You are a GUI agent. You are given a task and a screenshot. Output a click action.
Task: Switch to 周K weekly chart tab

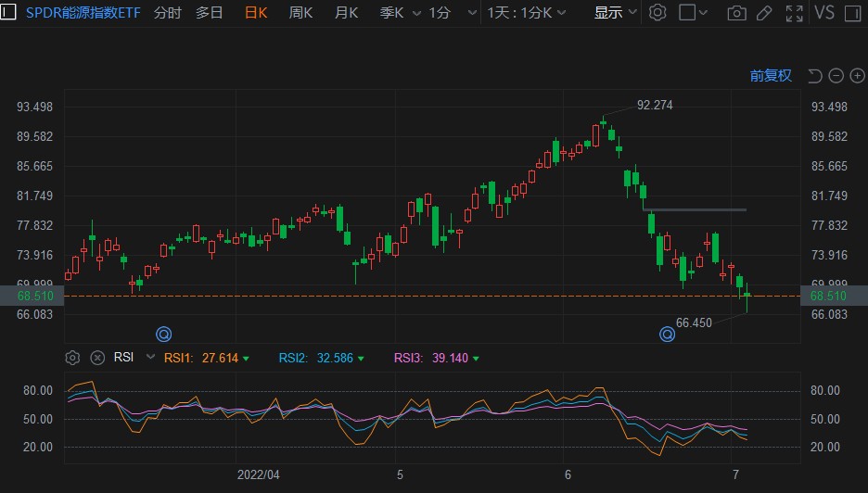tap(300, 13)
